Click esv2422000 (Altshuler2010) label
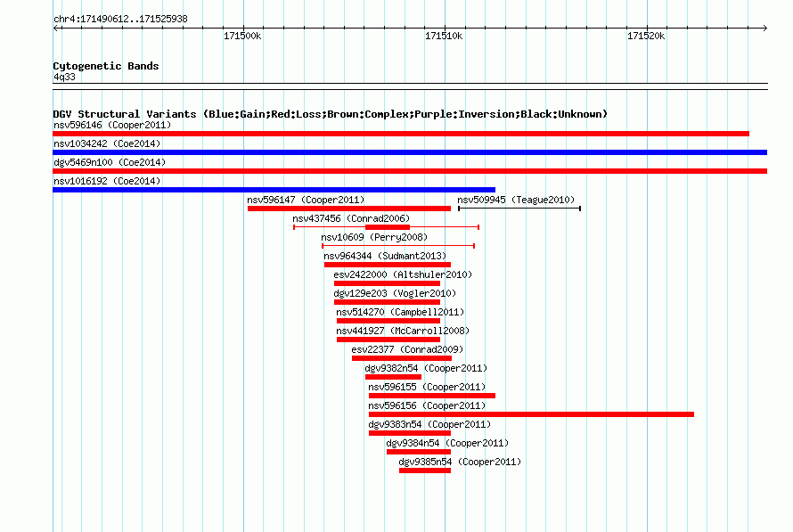The width and height of the screenshot is (793, 532). (403, 274)
